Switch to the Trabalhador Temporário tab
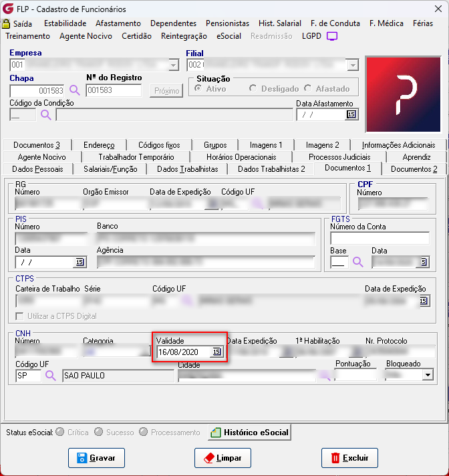The image size is (449, 476). pyautogui.click(x=136, y=157)
